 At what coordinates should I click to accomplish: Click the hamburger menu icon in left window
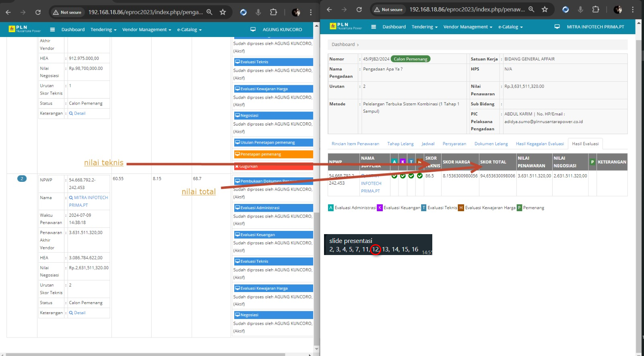point(52,29)
